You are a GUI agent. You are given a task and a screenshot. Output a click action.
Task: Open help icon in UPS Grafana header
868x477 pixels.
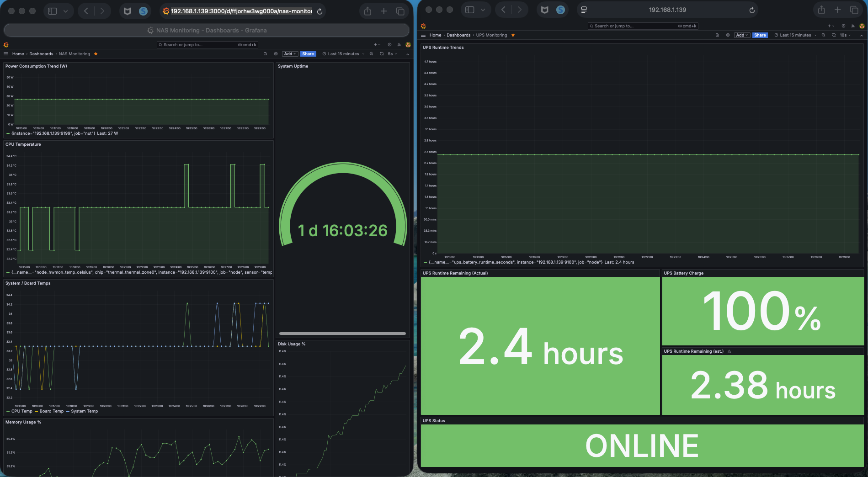click(843, 26)
